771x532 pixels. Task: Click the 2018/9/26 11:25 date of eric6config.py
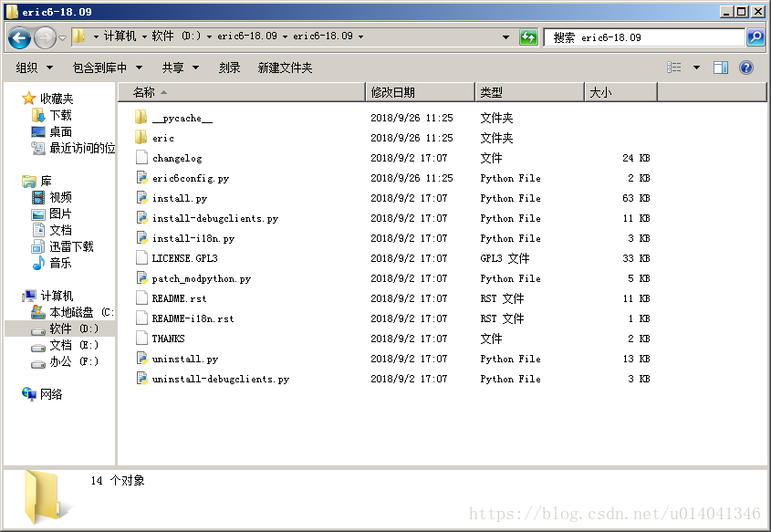(412, 178)
